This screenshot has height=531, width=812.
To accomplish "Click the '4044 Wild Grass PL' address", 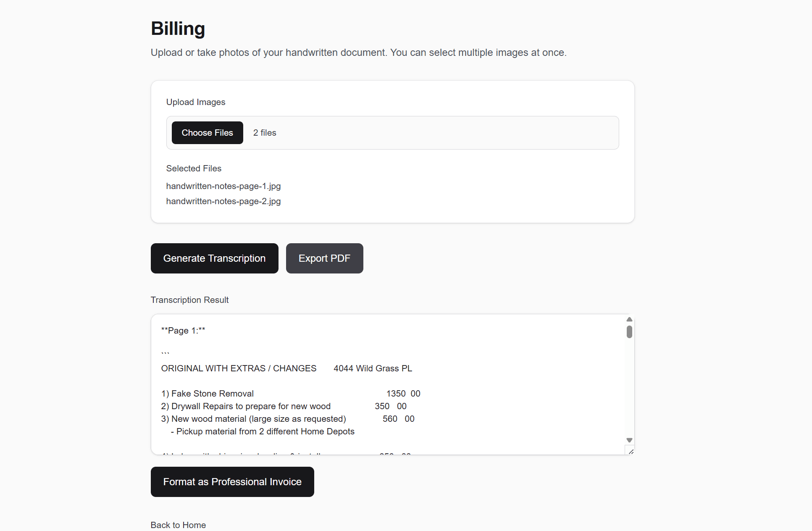I will click(373, 368).
